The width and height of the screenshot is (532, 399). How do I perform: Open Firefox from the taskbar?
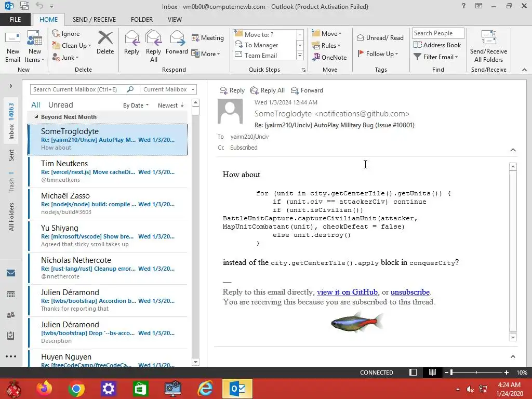pos(45,389)
